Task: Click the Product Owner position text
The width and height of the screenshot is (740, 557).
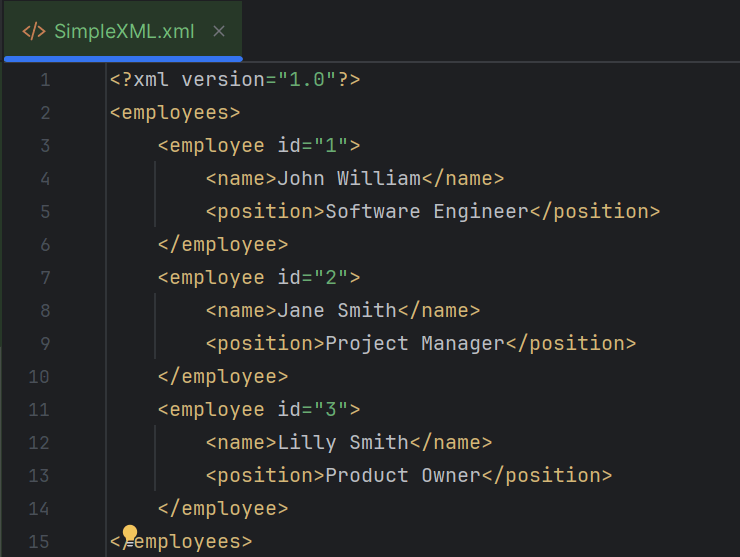Action: click(x=402, y=475)
